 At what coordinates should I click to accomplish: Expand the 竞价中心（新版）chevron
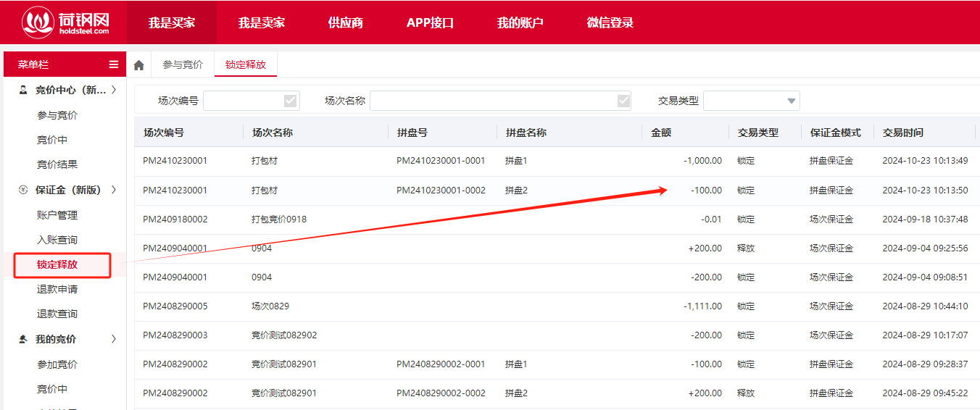tap(114, 90)
